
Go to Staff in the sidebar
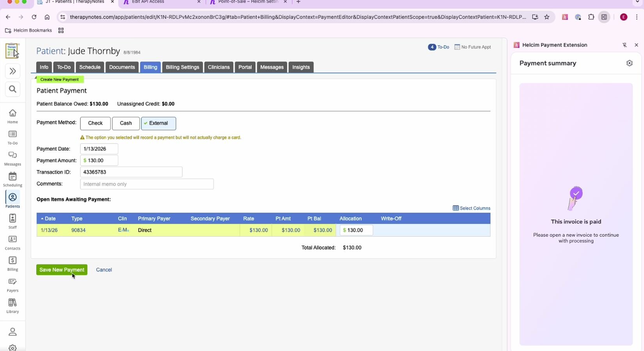12,221
